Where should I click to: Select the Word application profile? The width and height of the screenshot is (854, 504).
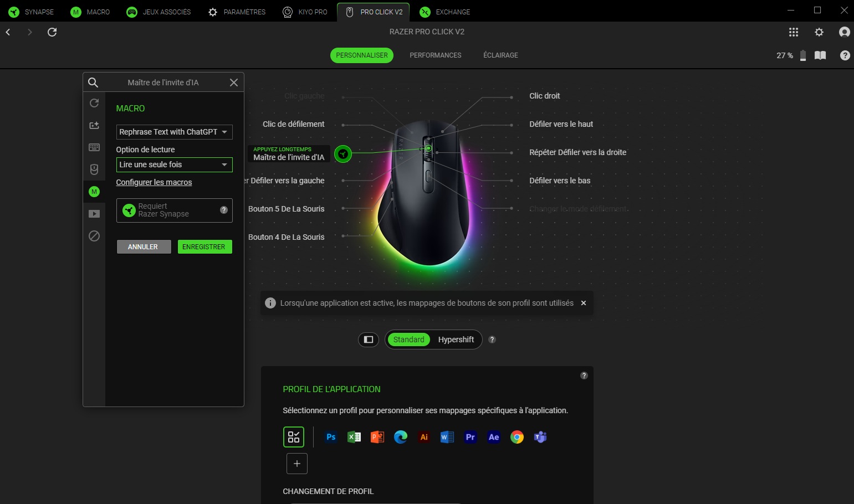point(447,437)
